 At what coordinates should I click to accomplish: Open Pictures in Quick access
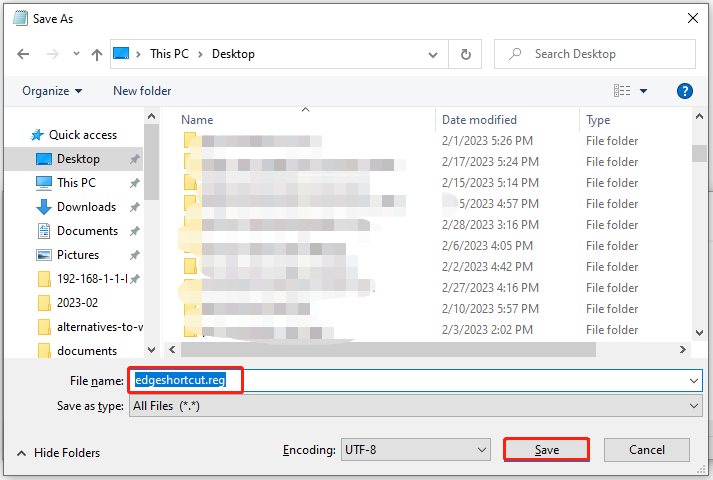tap(77, 255)
